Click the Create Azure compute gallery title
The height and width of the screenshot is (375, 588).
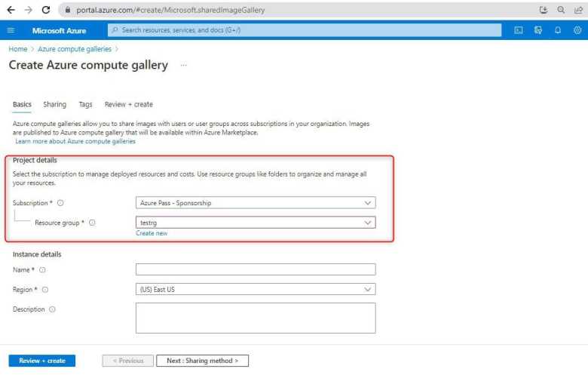(x=88, y=66)
